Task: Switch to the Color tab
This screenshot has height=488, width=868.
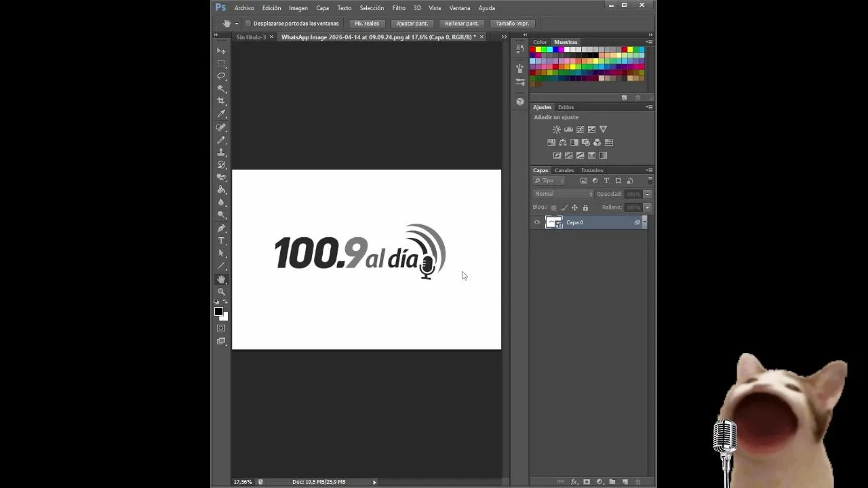Action: pyautogui.click(x=540, y=42)
